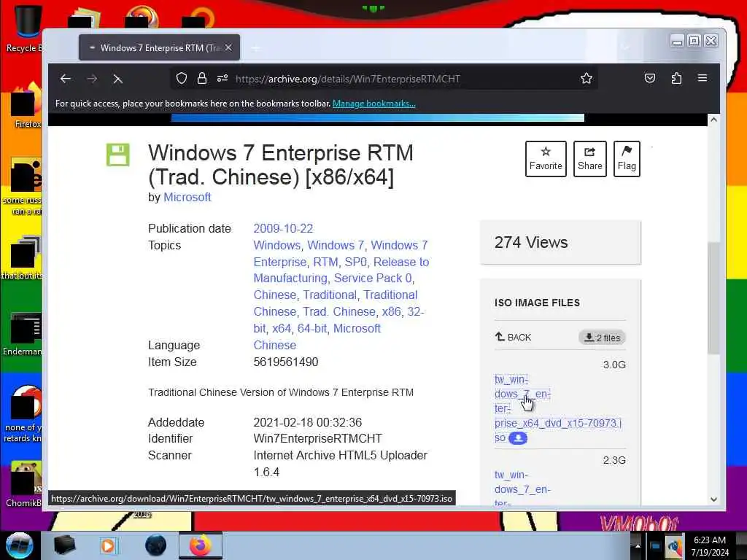The width and height of the screenshot is (747, 560).
Task: Open the RTM topic link
Action: click(325, 262)
